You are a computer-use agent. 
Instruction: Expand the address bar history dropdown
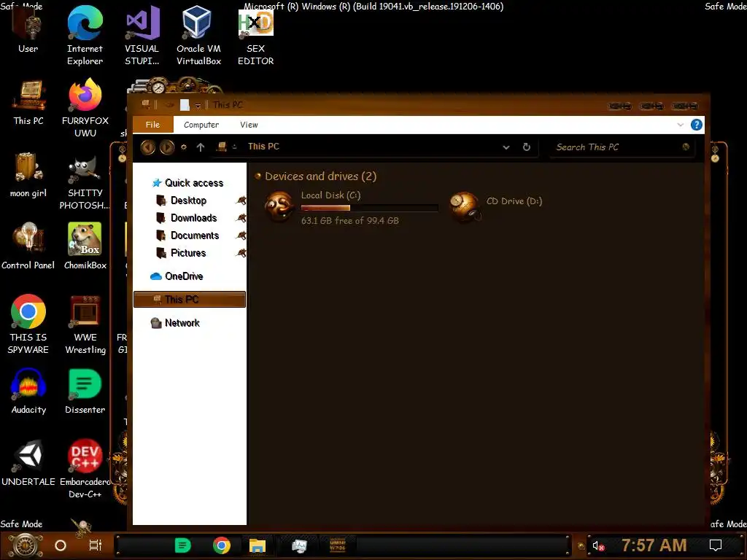click(506, 147)
